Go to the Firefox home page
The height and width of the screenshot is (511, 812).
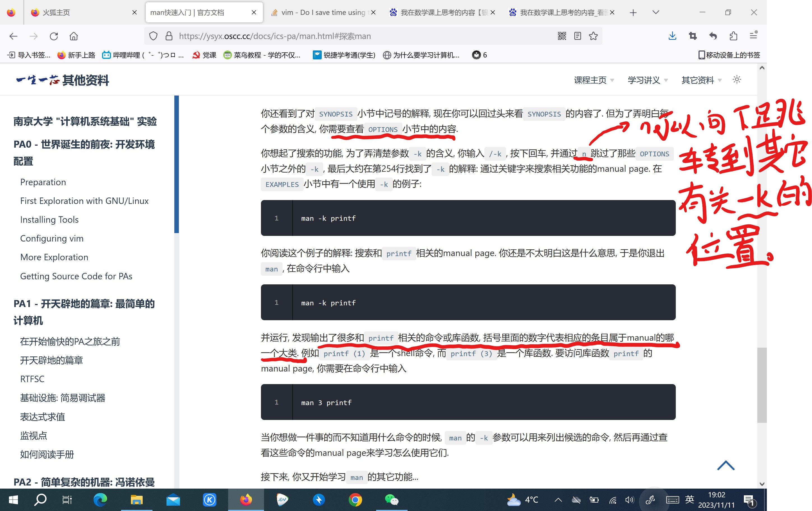coord(73,36)
